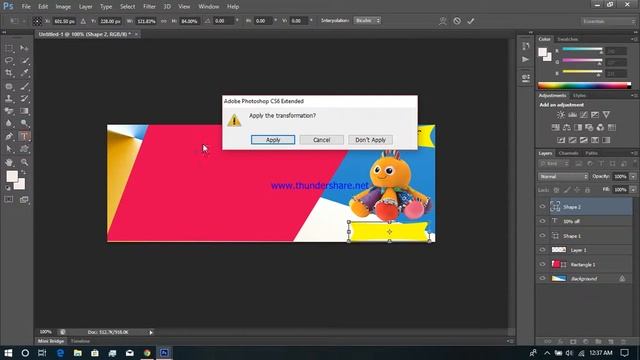
Task: Select the Magic Wand tool
Action: point(24,60)
